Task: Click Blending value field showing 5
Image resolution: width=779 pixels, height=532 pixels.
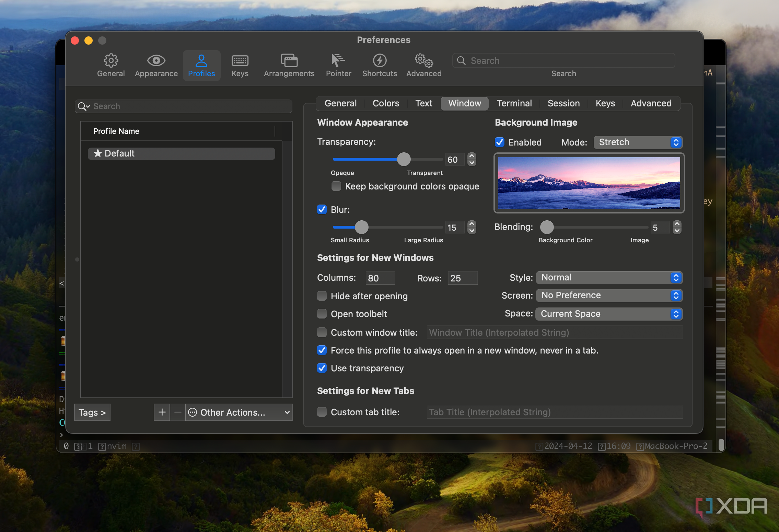Action: point(660,228)
